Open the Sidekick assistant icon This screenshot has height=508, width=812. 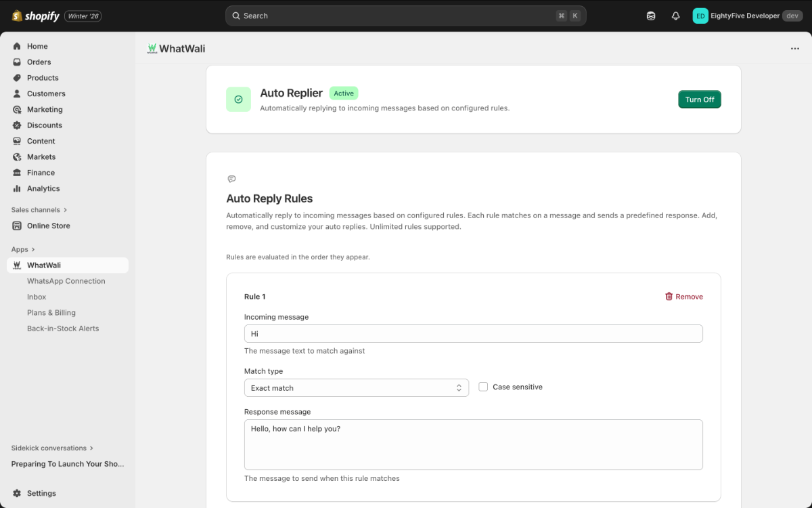pyautogui.click(x=650, y=15)
